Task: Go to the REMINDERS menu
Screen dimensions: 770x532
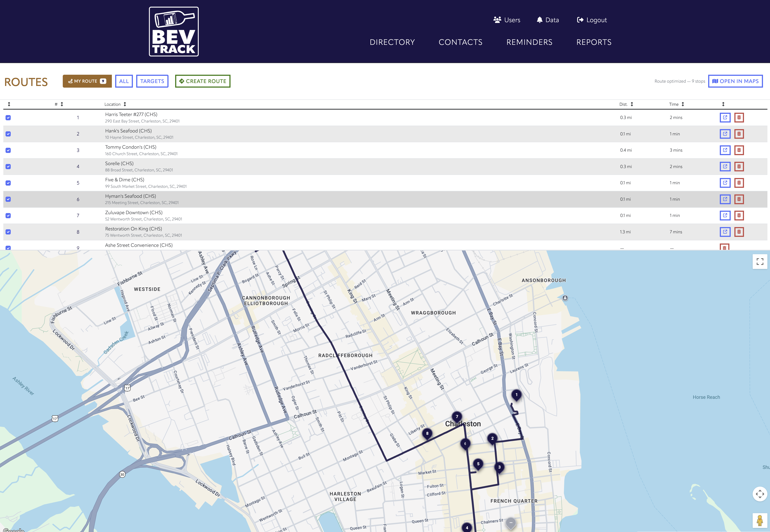Action: point(529,42)
